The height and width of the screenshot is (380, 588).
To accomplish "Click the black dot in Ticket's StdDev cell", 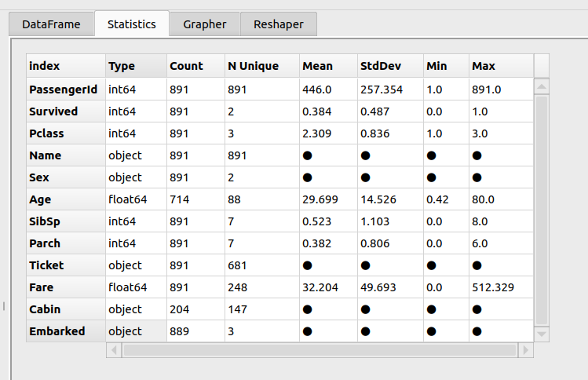I will pyautogui.click(x=366, y=265).
